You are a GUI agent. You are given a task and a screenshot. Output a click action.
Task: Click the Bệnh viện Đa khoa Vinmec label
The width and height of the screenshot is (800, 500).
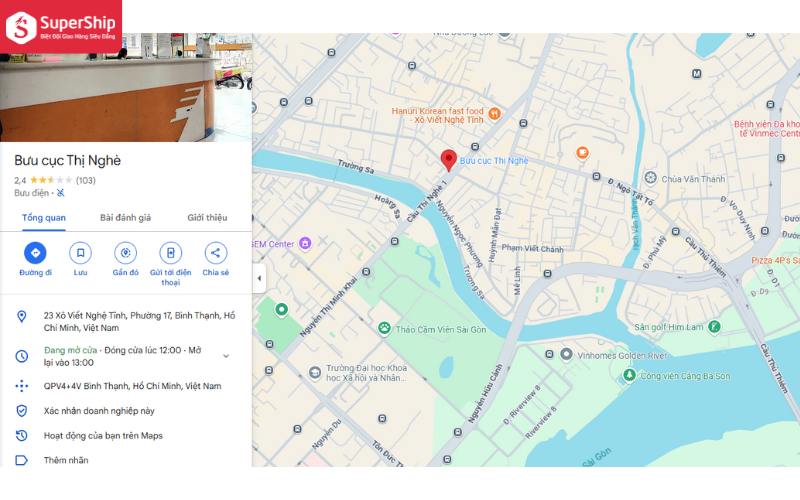[x=767, y=129]
